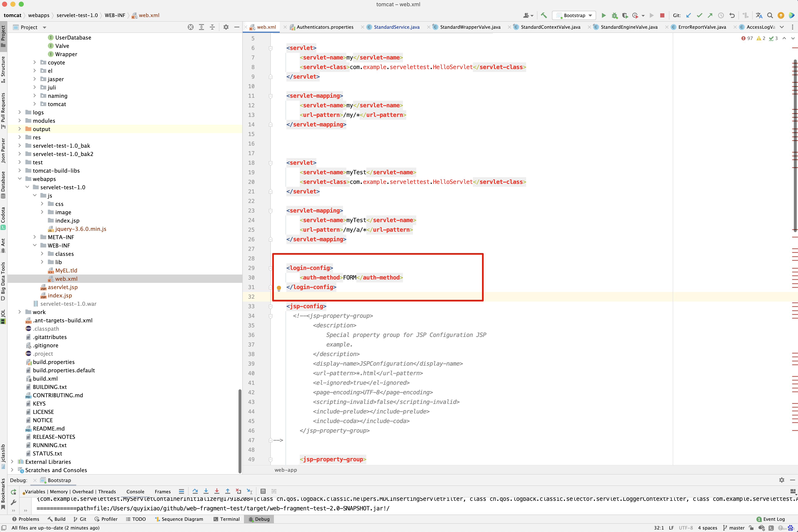Click the Build project hammer icon
Viewport: 798px width, 532px height.
point(544,15)
